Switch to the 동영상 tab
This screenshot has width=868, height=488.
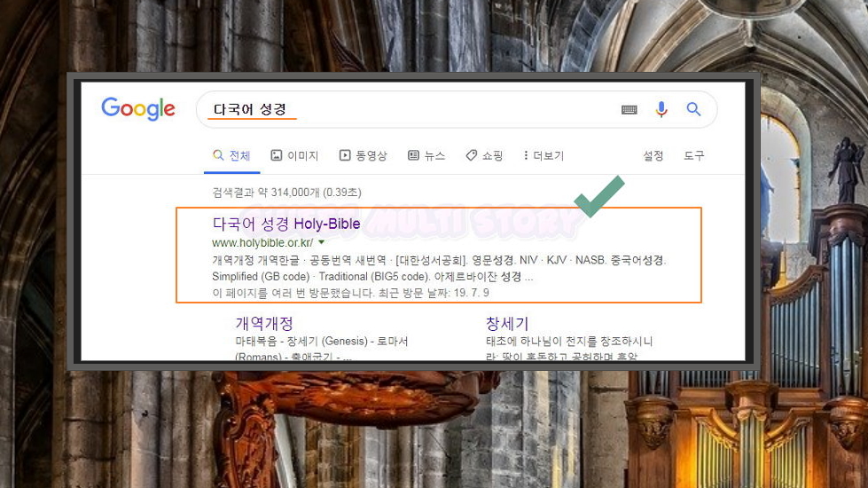364,155
